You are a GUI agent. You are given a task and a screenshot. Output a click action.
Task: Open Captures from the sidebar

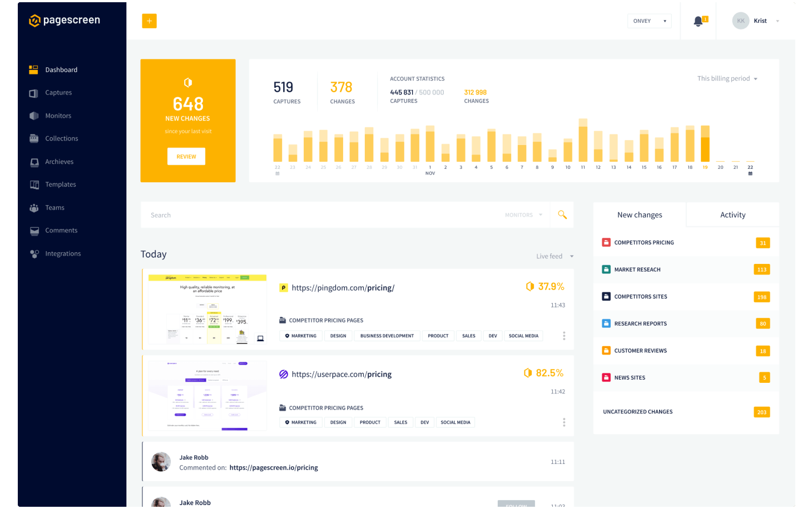tap(58, 93)
